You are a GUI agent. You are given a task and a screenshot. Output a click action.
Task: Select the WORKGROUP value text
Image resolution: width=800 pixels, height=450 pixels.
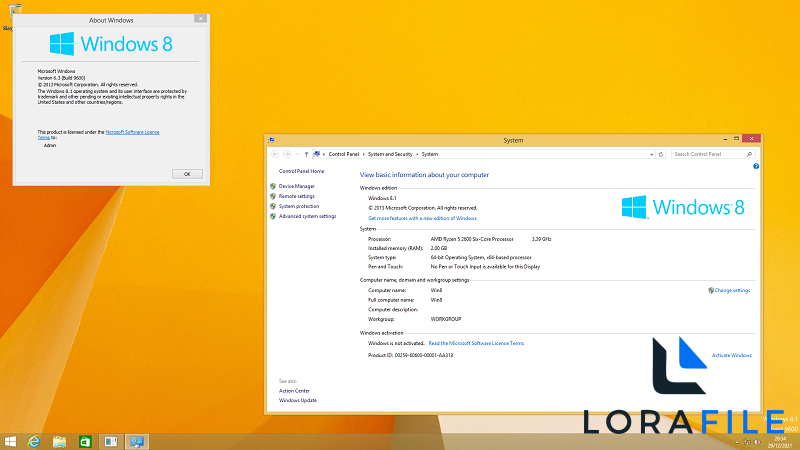pyautogui.click(x=445, y=319)
